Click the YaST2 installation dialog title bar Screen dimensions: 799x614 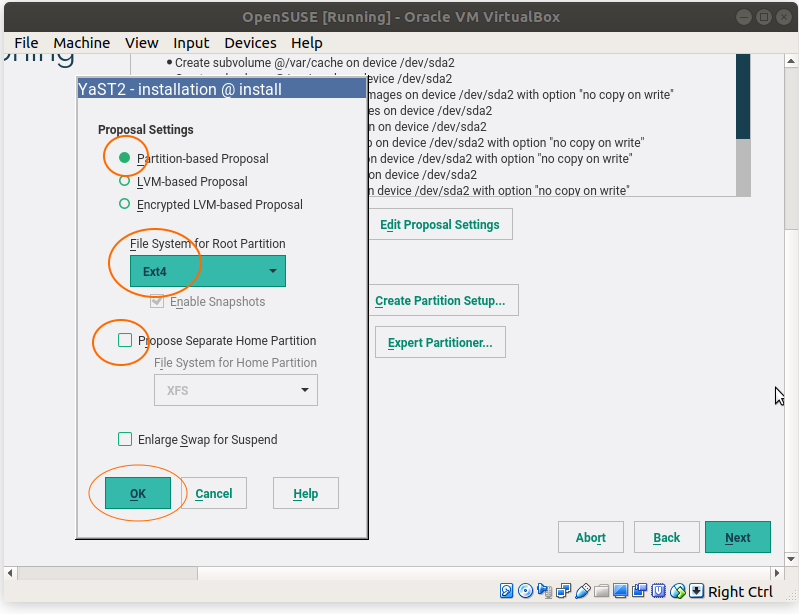[x=222, y=89]
